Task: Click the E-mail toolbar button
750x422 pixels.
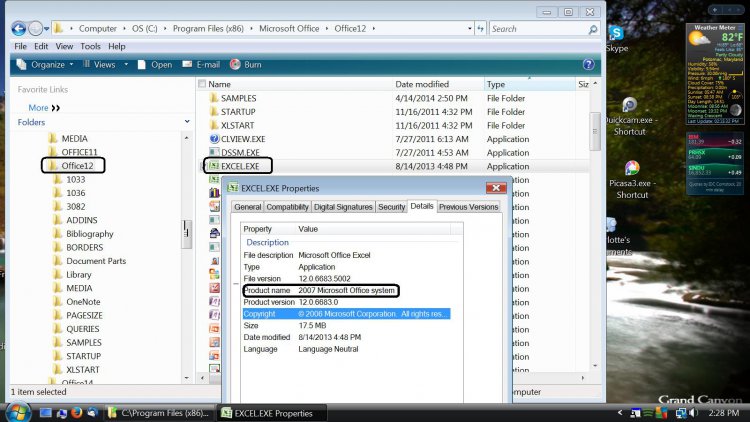Action: [201, 65]
